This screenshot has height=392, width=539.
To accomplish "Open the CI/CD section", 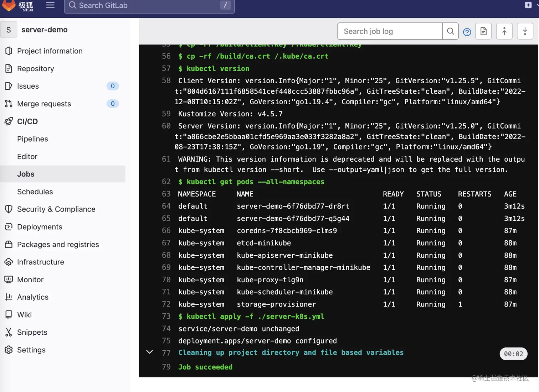I will pos(27,121).
